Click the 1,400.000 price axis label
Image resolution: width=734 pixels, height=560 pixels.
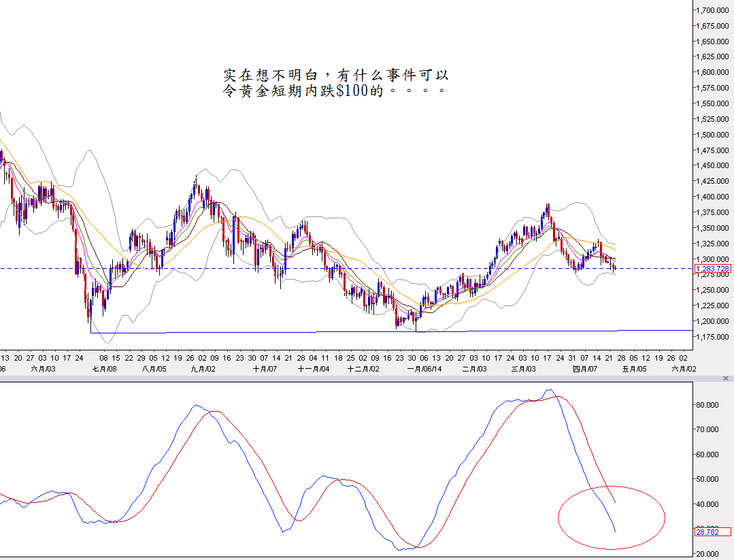point(712,197)
